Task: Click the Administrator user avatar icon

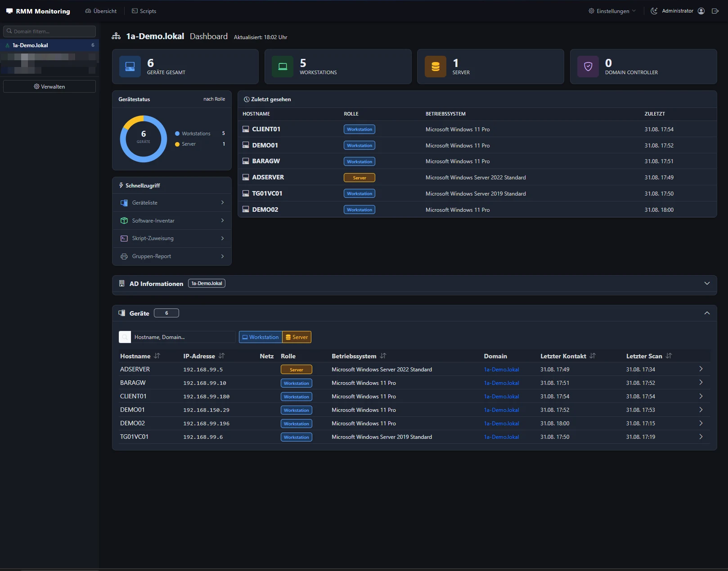Action: [x=701, y=11]
